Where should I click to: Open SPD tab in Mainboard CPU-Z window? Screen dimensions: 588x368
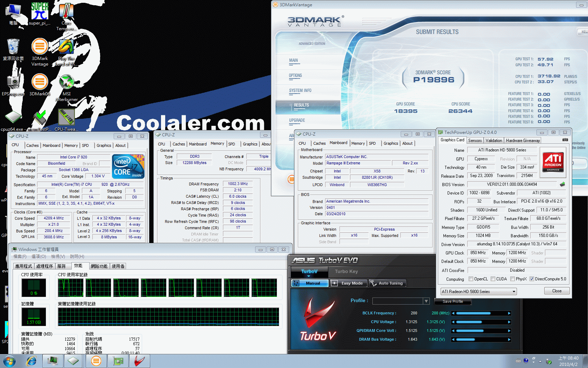coord(372,143)
